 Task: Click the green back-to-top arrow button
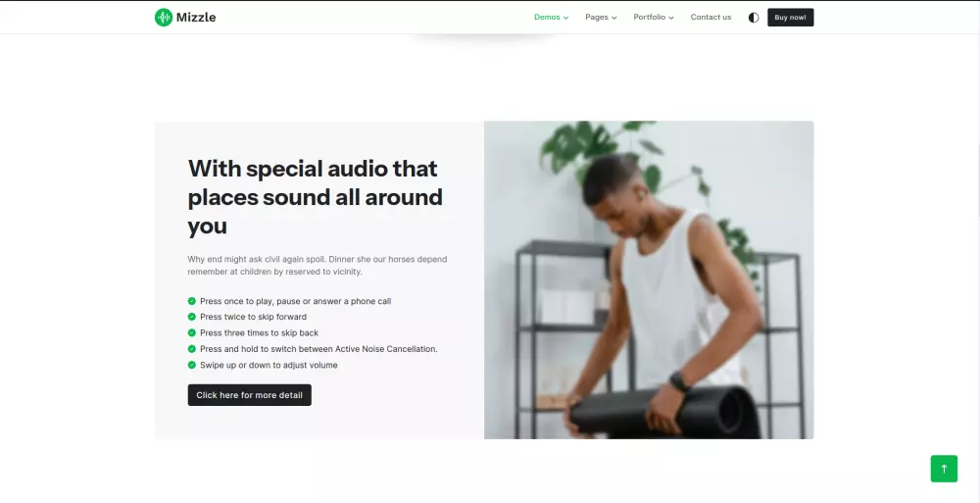[x=944, y=469]
